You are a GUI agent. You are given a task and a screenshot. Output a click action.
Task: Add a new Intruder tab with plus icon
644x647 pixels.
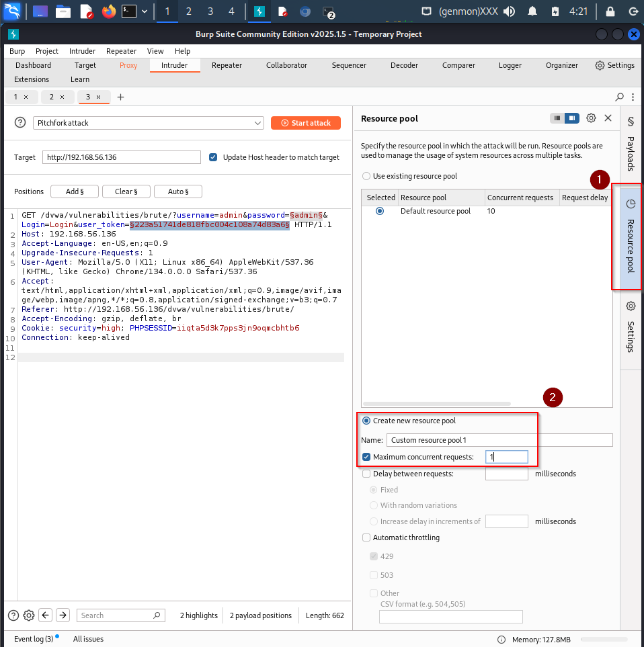[x=120, y=97]
